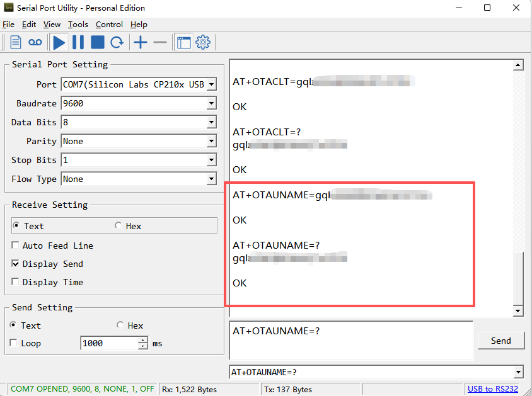Start the serial port with Play
Viewport: 532px width, 396px height.
(x=59, y=42)
